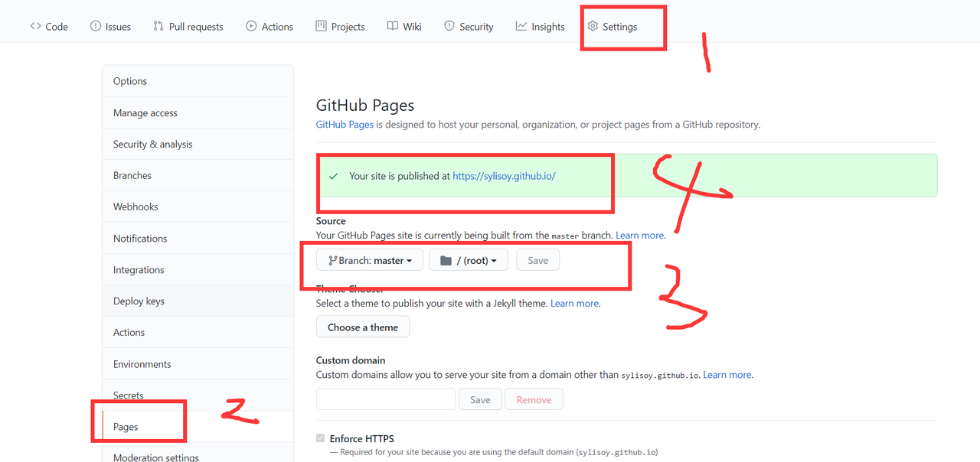Open the repository Settings tab
This screenshot has height=462, width=980.
(612, 26)
